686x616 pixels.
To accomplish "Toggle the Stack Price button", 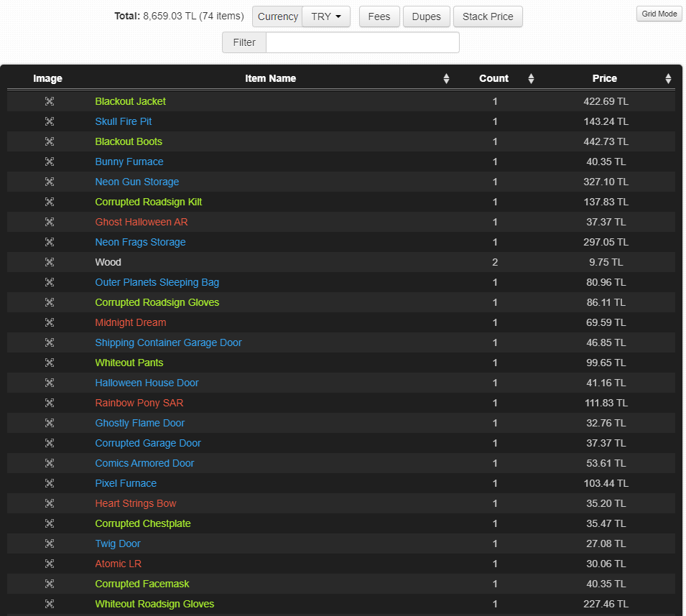I will point(488,17).
